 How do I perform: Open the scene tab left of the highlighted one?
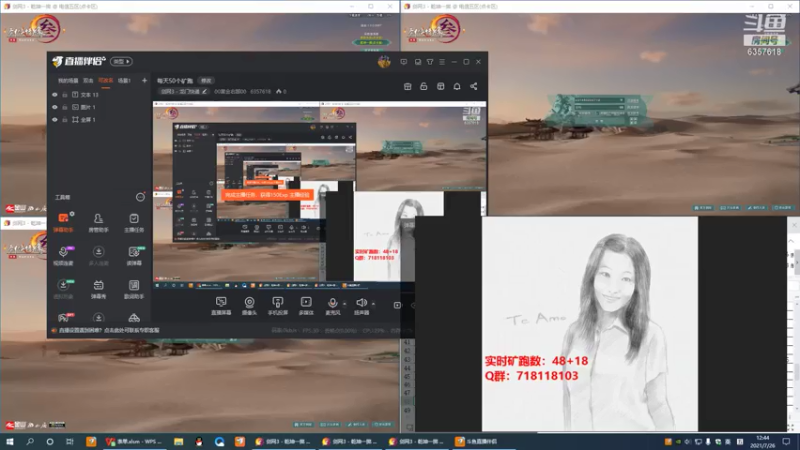click(x=88, y=81)
